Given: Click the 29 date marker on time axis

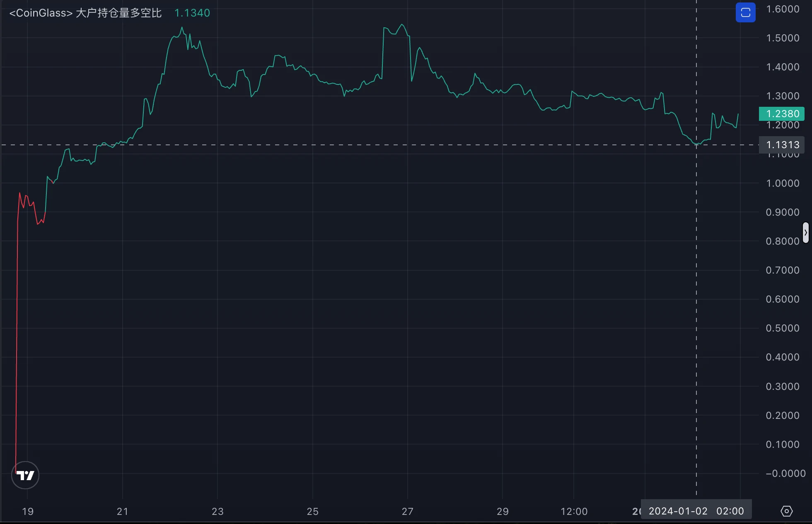Looking at the screenshot, I should [503, 512].
